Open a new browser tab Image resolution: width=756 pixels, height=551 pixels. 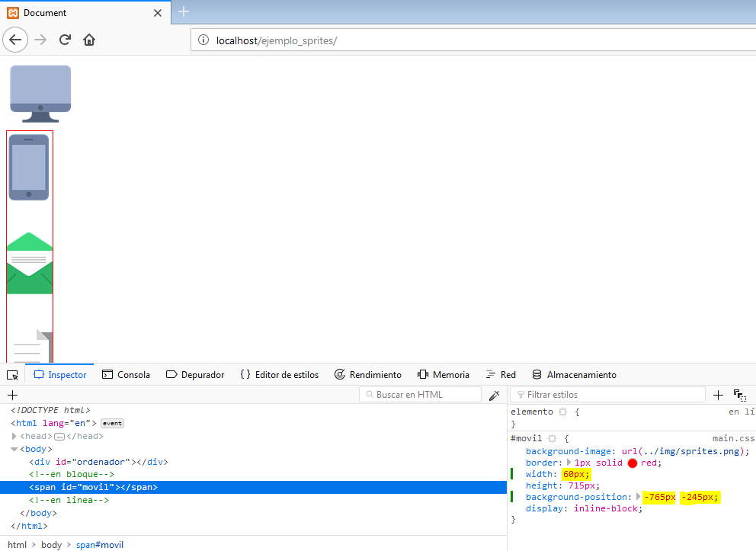click(183, 12)
